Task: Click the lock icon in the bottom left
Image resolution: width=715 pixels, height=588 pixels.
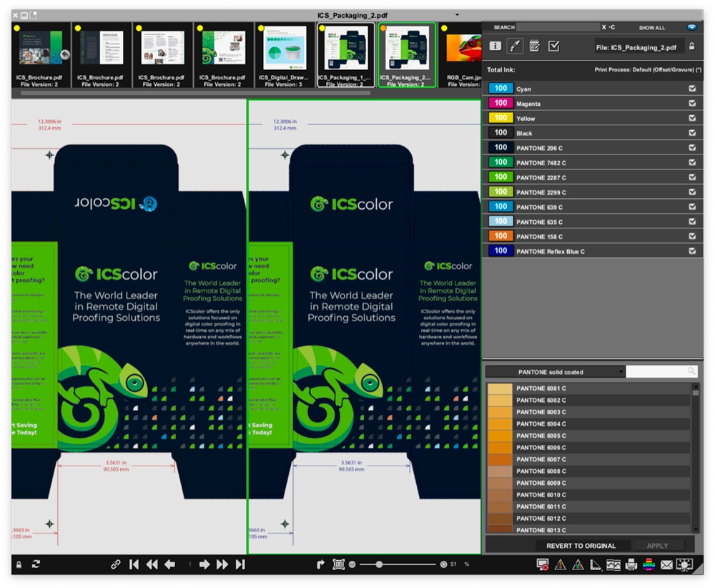Action: pyautogui.click(x=19, y=564)
